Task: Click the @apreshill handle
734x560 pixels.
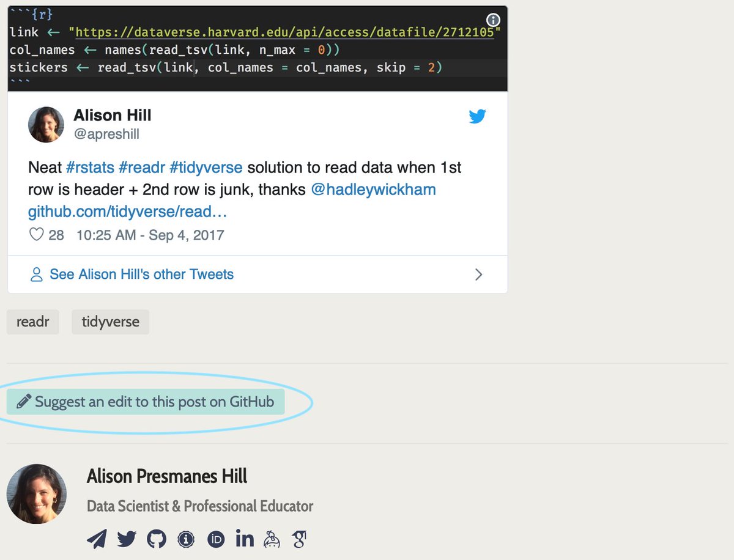Action: [106, 134]
